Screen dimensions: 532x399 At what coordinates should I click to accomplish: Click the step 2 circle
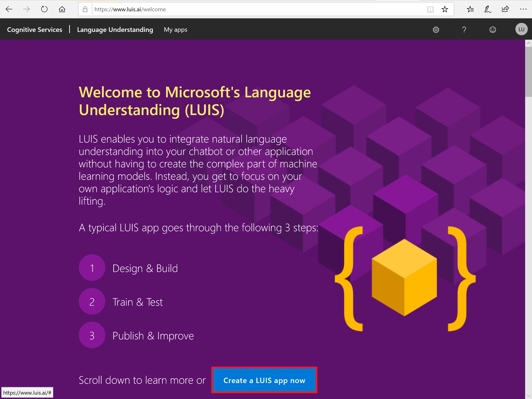pos(92,301)
